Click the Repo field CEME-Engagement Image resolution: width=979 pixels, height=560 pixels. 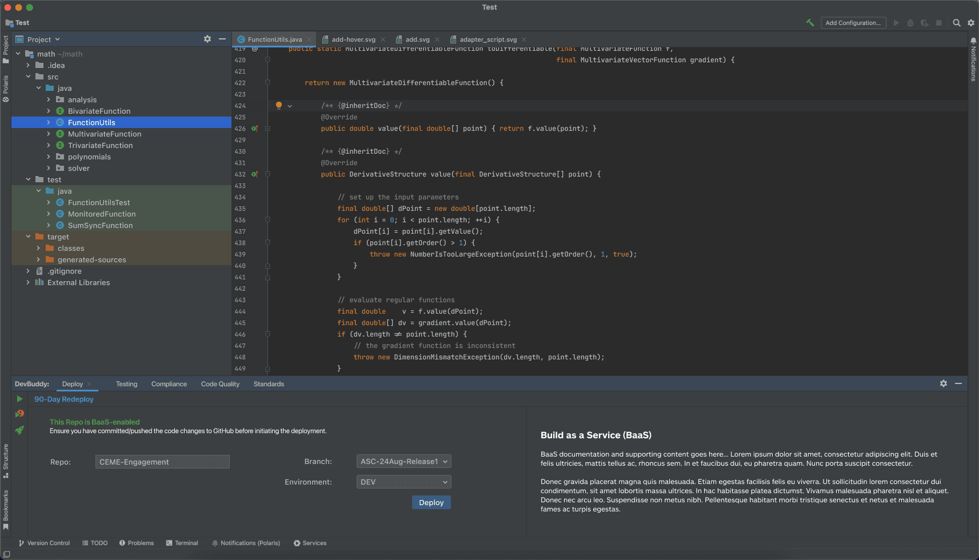click(x=162, y=462)
